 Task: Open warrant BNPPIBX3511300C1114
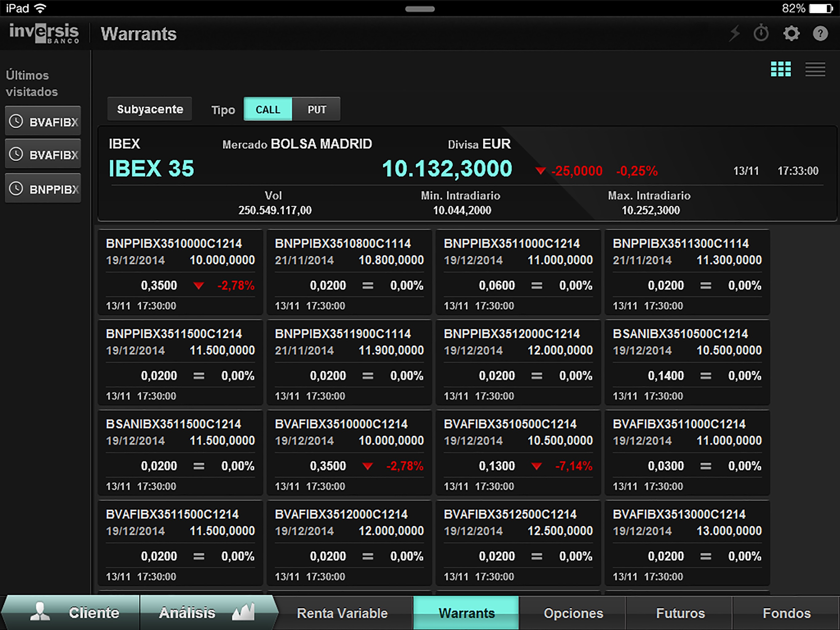pos(687,272)
